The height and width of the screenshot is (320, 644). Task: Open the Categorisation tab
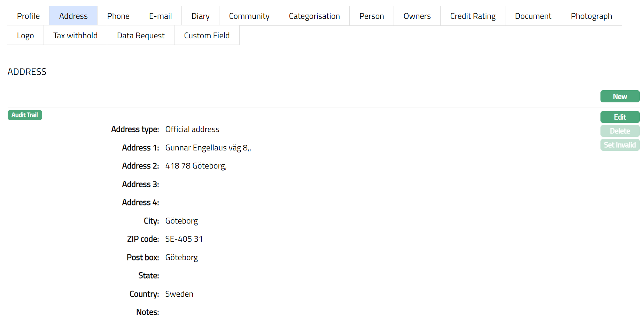point(314,16)
